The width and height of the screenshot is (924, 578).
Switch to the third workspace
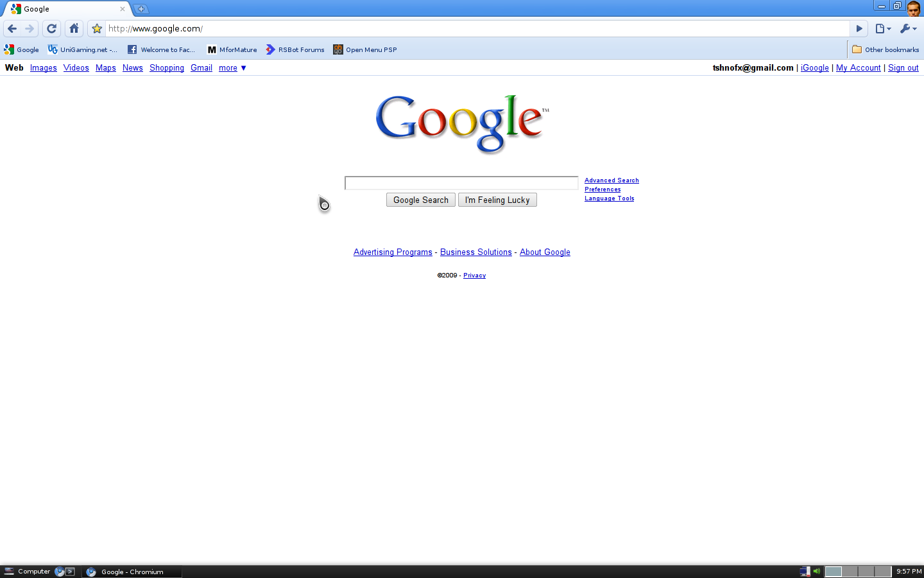coord(867,572)
